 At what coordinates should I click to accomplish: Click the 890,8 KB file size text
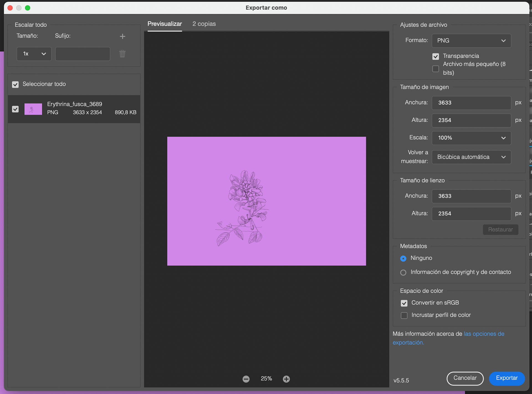click(126, 112)
